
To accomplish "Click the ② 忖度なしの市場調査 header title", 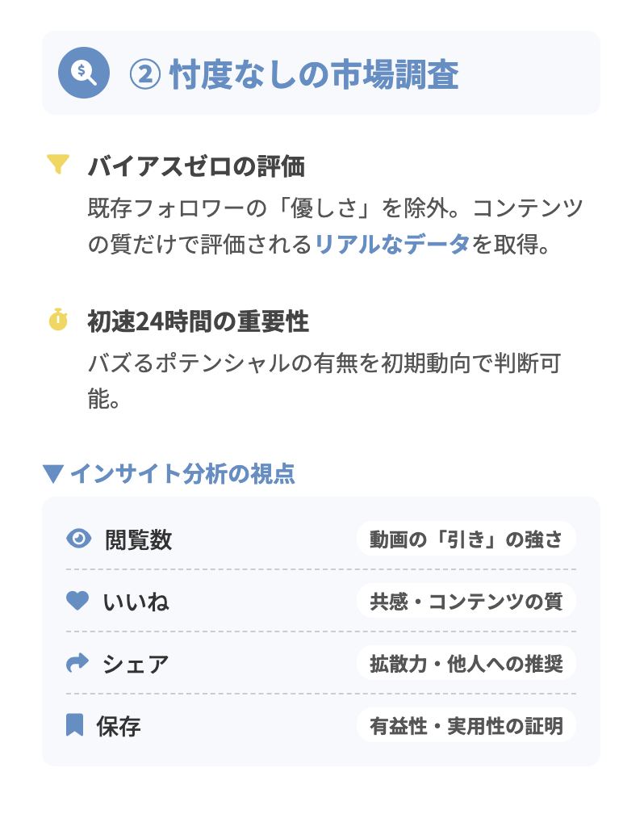I will (x=294, y=74).
